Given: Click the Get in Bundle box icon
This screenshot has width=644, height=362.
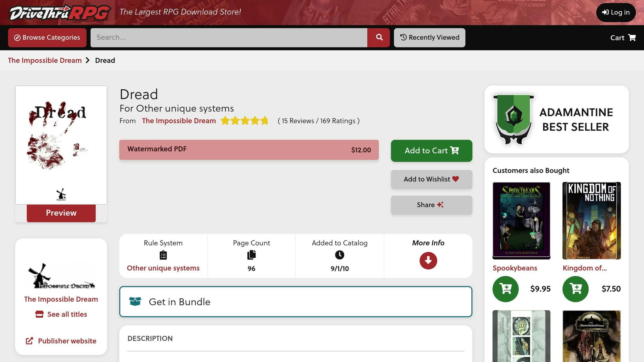Looking at the screenshot, I should pos(135,302).
